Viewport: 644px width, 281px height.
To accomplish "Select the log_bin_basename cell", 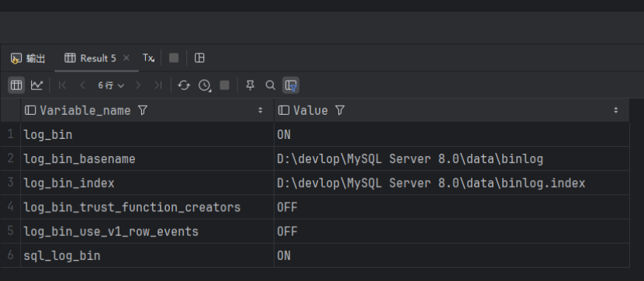I will [x=147, y=158].
